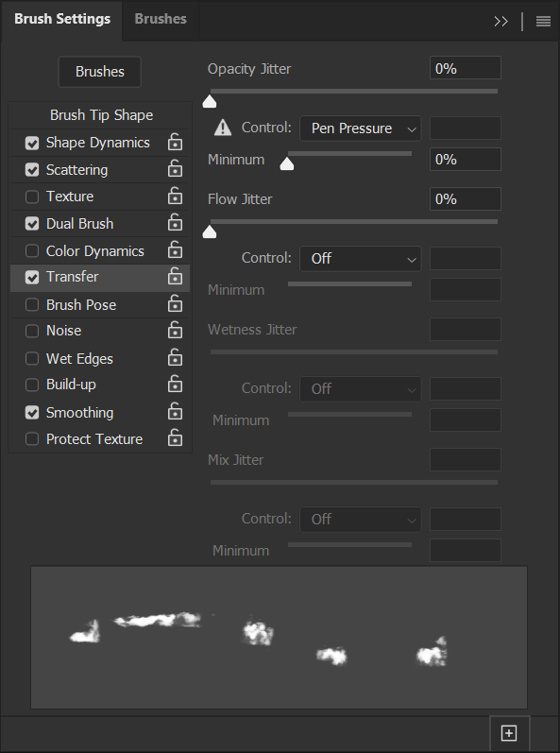Open the panel menu hamburger icon
Screen dimensions: 560x753
(x=543, y=21)
